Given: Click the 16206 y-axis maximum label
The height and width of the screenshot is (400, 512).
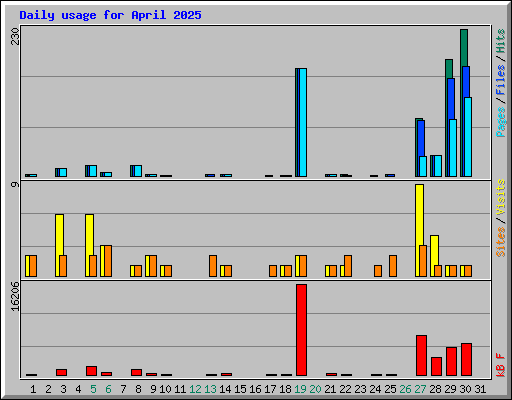Looking at the screenshot, I should [x=15, y=297].
